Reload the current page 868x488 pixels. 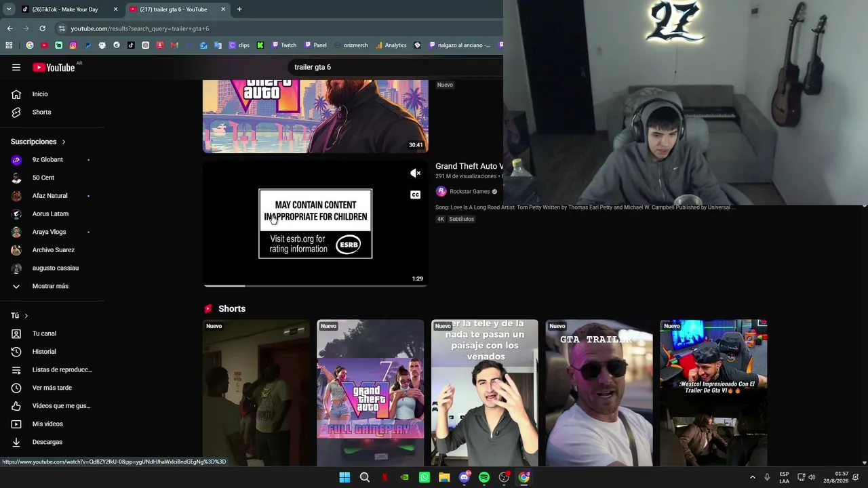point(42,28)
